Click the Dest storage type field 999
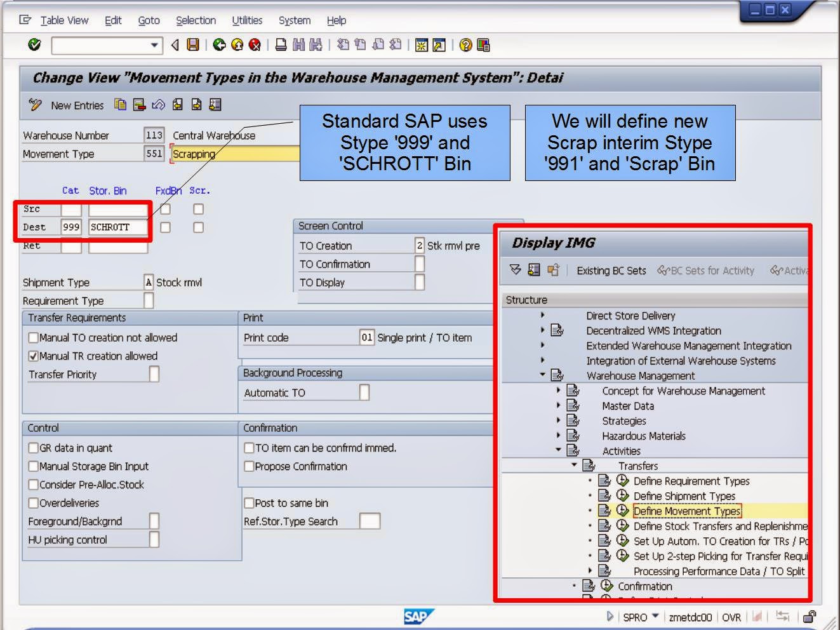 (71, 227)
